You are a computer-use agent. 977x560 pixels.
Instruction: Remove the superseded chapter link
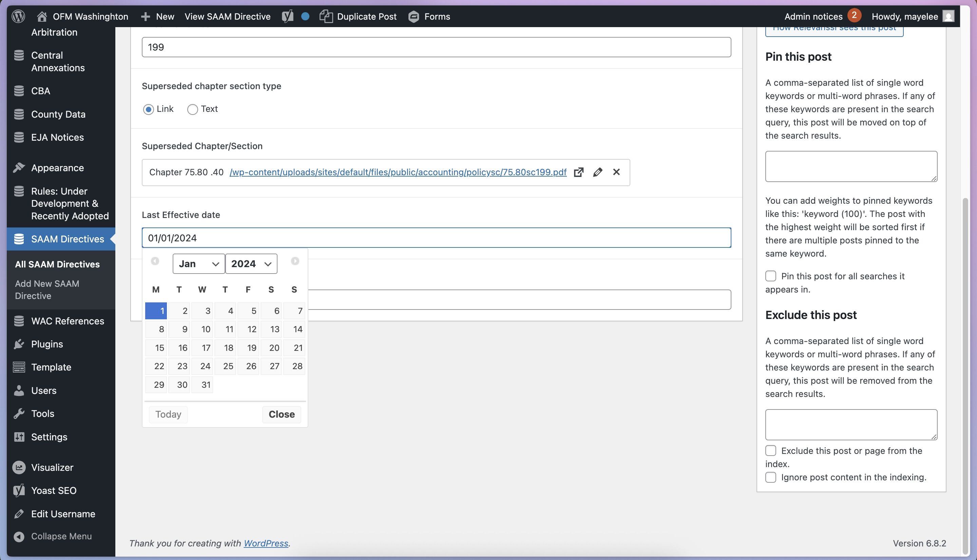click(616, 172)
